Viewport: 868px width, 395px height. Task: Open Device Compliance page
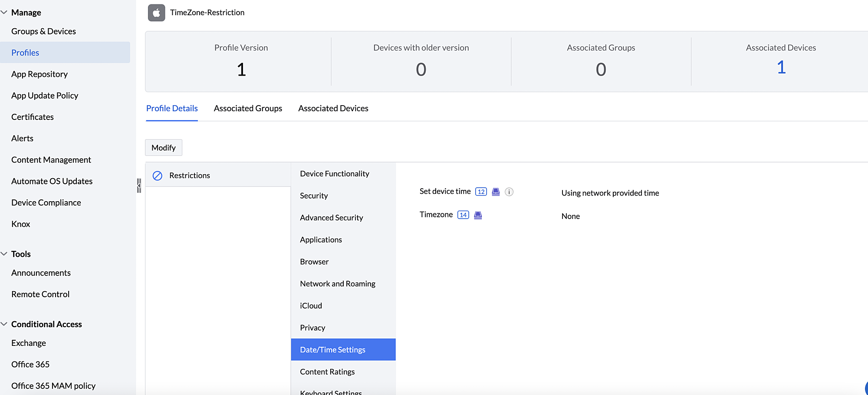click(46, 202)
